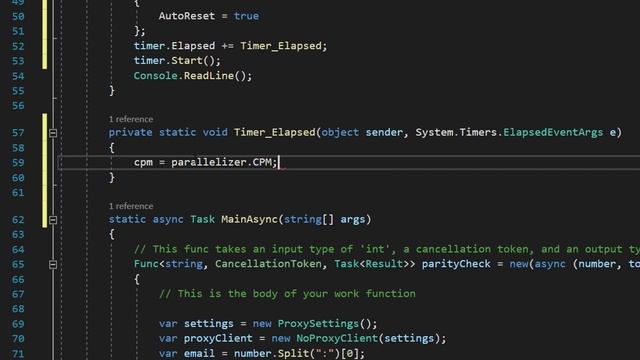This screenshot has height=360, width=640.
Task: Click 'object' keyword in Timer_Elapsed parameters
Action: click(340, 132)
